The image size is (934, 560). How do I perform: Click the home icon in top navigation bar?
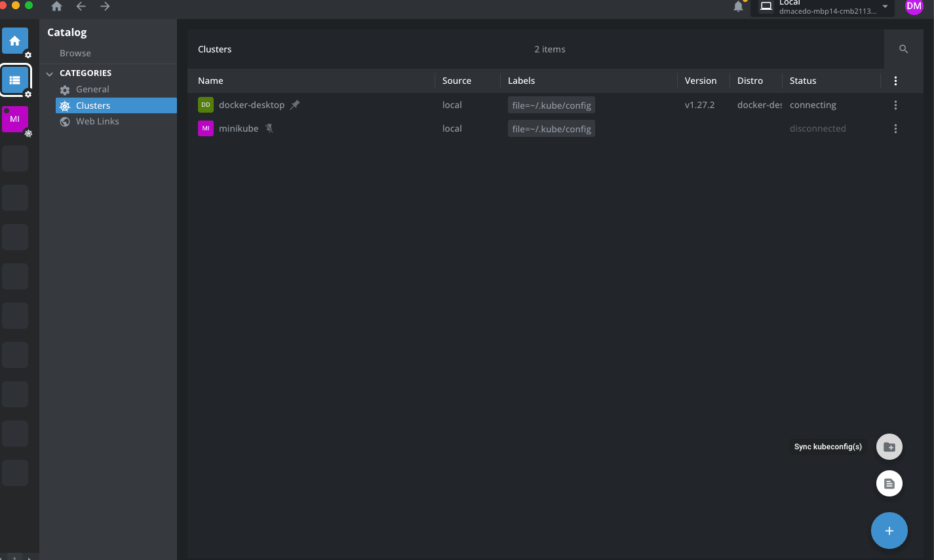click(57, 7)
